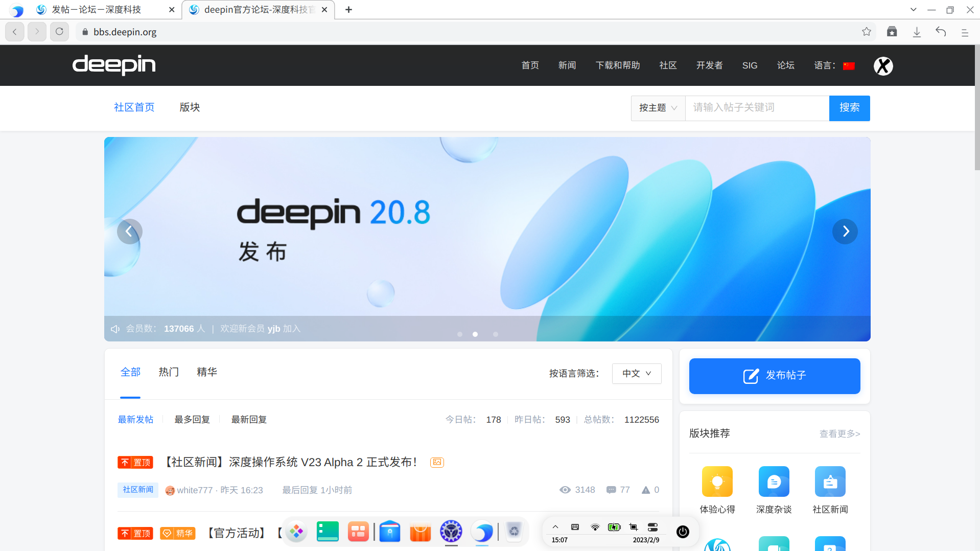
Task: Open the user avatar in the site header
Action: click(x=883, y=66)
